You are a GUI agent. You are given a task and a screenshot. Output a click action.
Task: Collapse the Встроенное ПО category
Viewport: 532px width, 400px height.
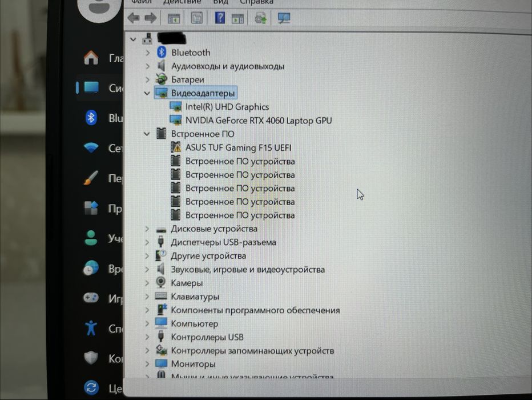[147, 134]
